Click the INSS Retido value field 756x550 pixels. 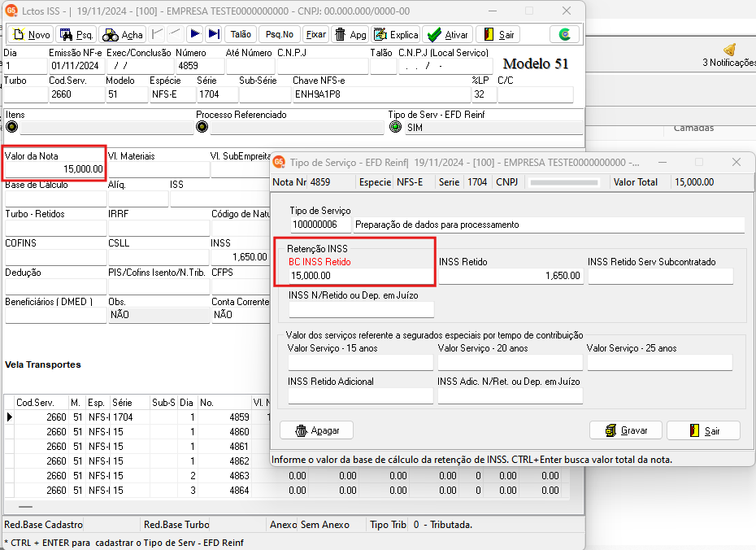click(x=511, y=276)
